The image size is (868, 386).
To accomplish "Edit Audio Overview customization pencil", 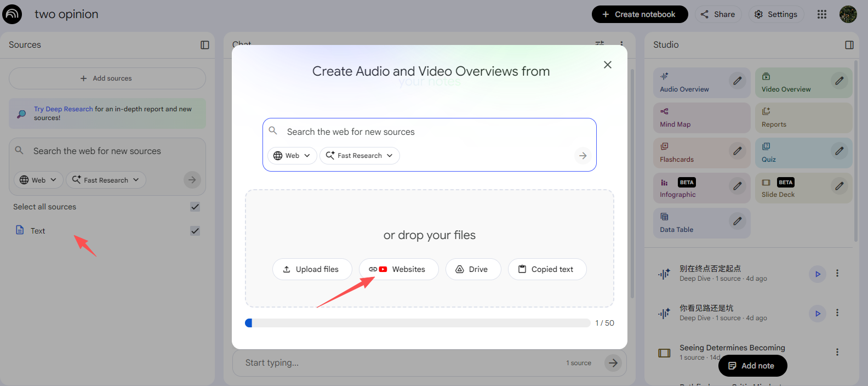I will coord(738,81).
